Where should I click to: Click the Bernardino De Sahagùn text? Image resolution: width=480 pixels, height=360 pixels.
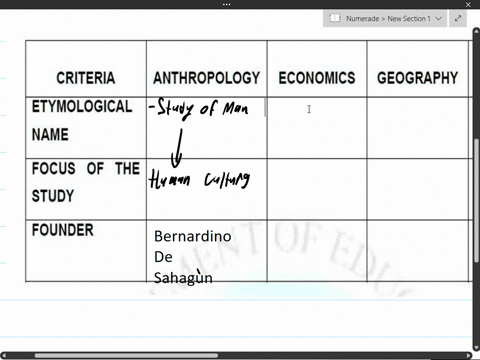(x=192, y=257)
